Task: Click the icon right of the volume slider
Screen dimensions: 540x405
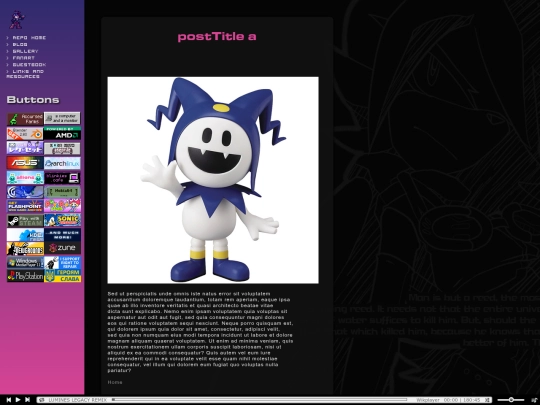Action: tap(535, 400)
